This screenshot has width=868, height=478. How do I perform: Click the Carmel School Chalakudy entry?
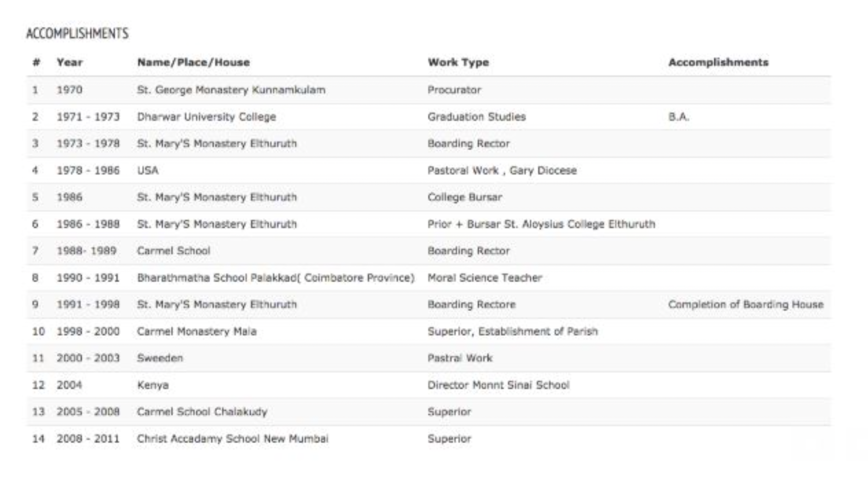click(x=202, y=412)
